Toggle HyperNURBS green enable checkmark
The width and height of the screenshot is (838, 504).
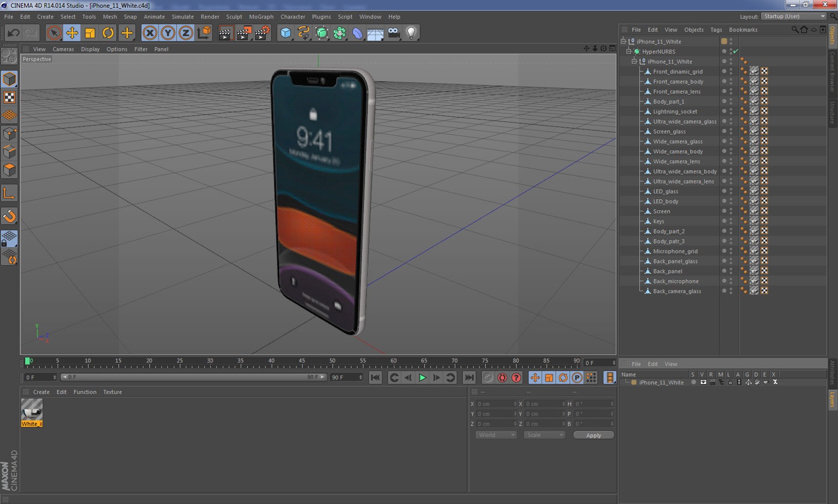pos(736,51)
